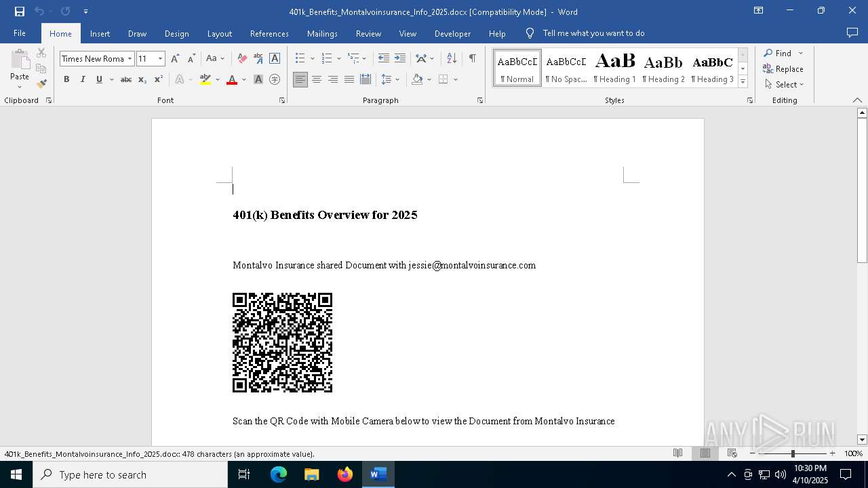Image resolution: width=868 pixels, height=488 pixels.
Task: Toggle Subscript formatting
Action: point(142,79)
